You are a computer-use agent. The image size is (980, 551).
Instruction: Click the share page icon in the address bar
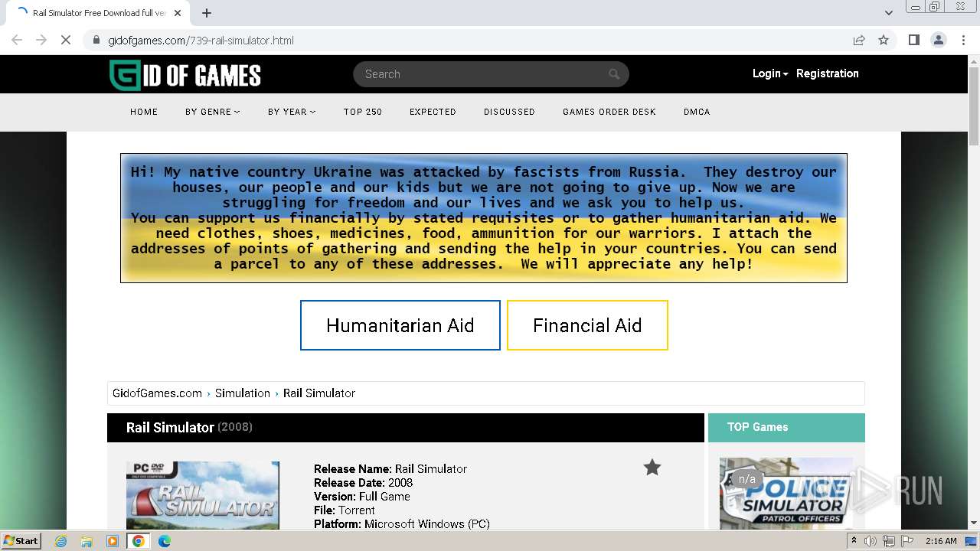tap(859, 41)
